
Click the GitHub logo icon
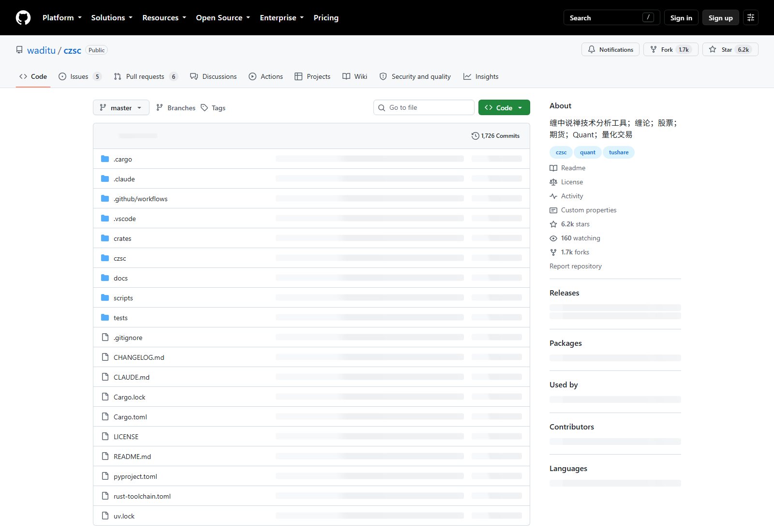click(x=23, y=18)
